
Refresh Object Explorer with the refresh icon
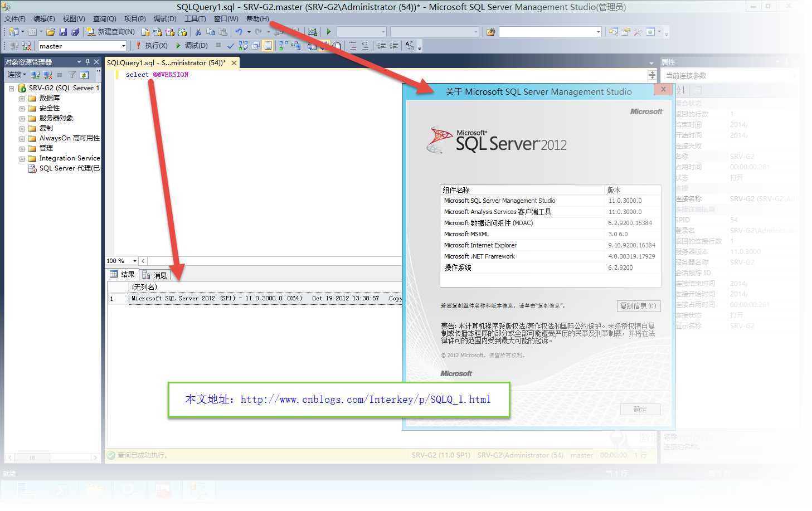click(84, 75)
